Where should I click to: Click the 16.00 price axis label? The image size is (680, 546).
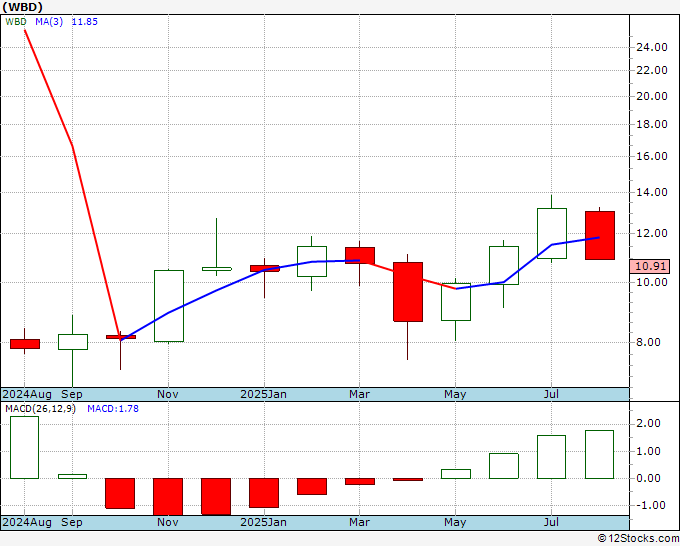(x=652, y=156)
